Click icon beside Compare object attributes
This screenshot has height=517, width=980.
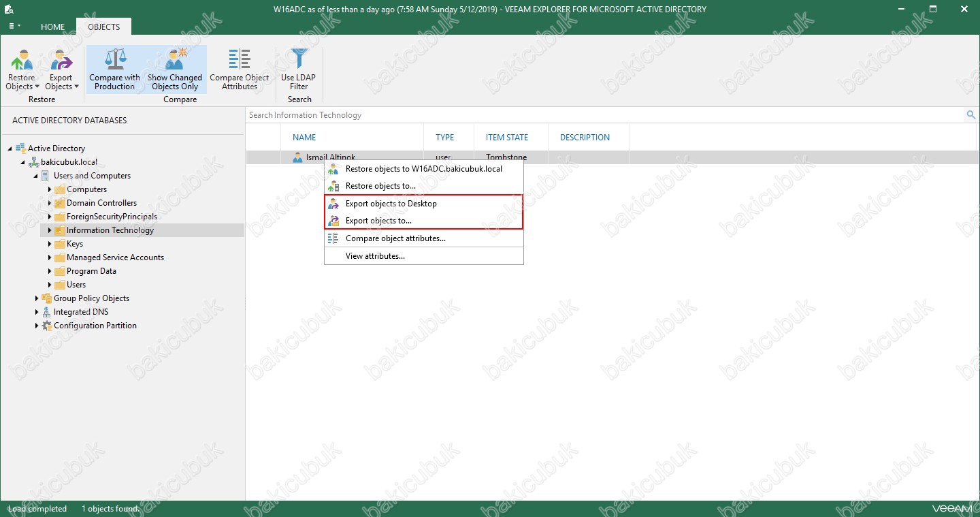click(x=333, y=238)
